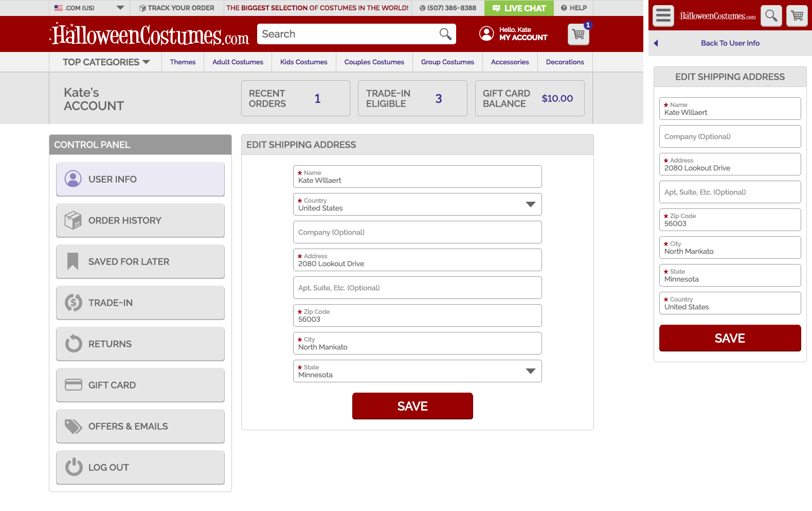Click the search magnifier icon in the desktop search bar
Screen dimensions: 812x511
(445, 34)
